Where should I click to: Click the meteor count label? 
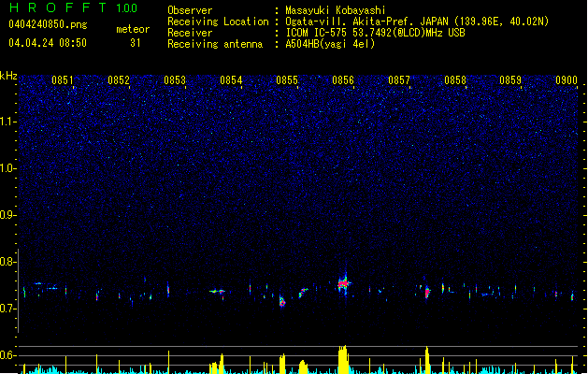pyautogui.click(x=133, y=29)
